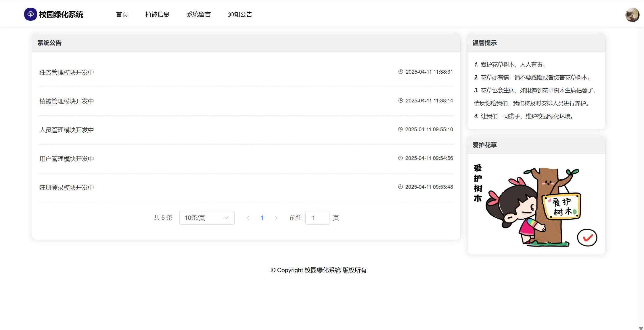
Task: Click the campus greening system logo icon
Action: click(x=30, y=14)
